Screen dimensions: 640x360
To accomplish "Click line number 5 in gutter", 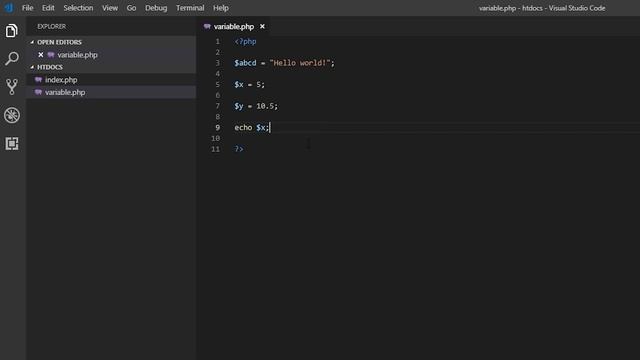I will (218, 84).
